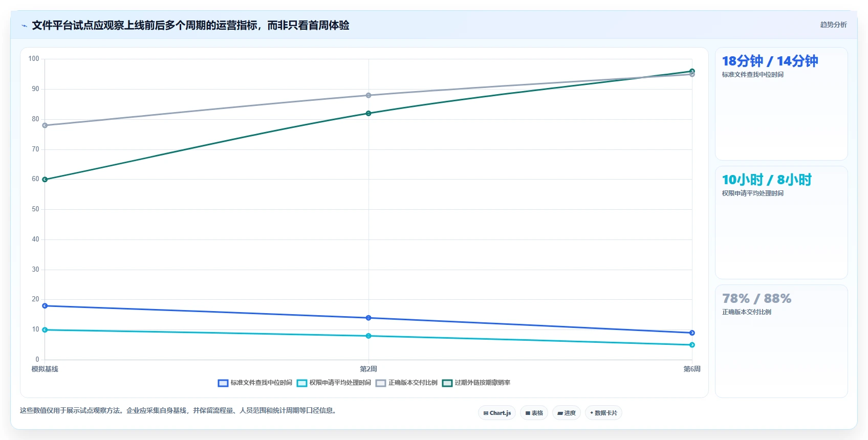Select the 表格 pill at the bottom
The width and height of the screenshot is (868, 440).
tap(534, 413)
